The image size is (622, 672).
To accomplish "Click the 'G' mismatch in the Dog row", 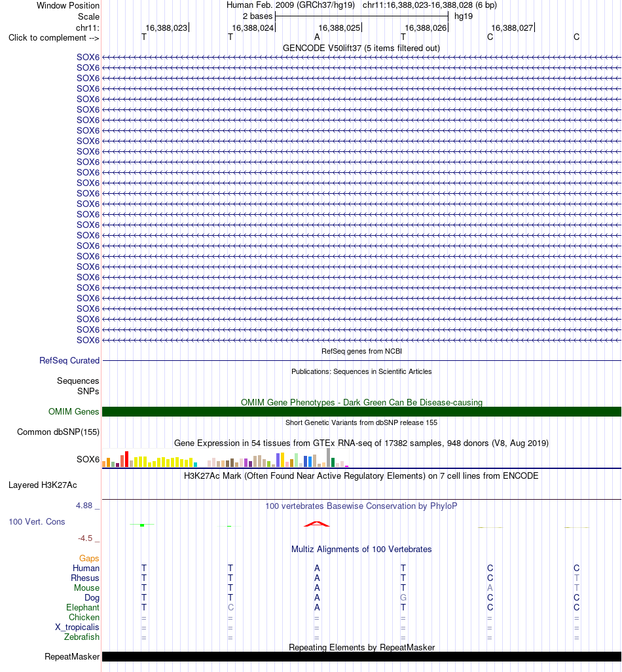I will click(x=403, y=597).
